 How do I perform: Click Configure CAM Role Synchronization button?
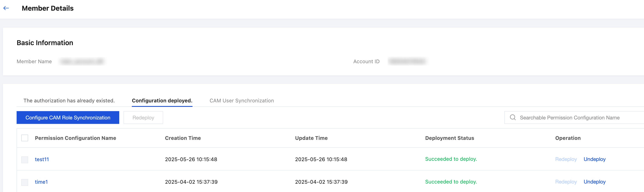pos(68,117)
